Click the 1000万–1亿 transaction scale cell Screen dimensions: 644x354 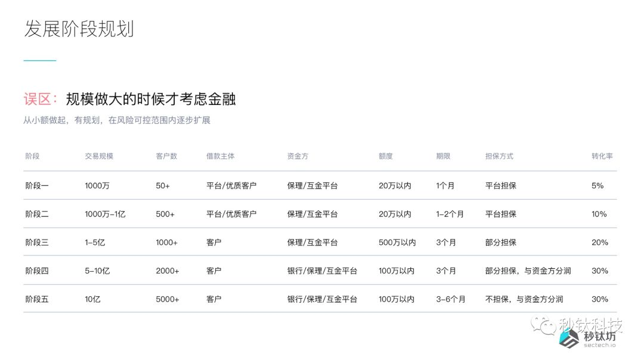click(x=106, y=214)
